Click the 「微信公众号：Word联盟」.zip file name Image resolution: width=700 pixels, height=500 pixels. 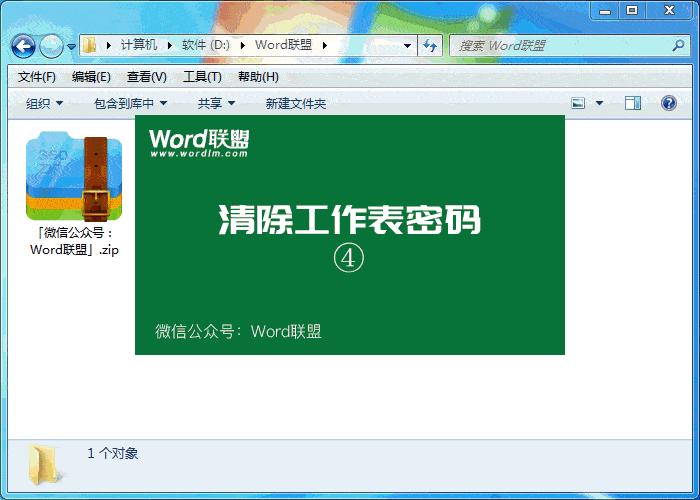click(75, 241)
